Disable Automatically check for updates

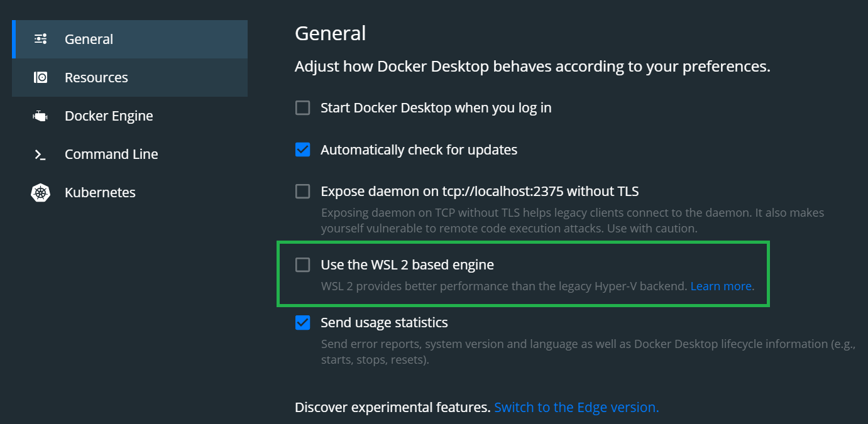pyautogui.click(x=302, y=149)
